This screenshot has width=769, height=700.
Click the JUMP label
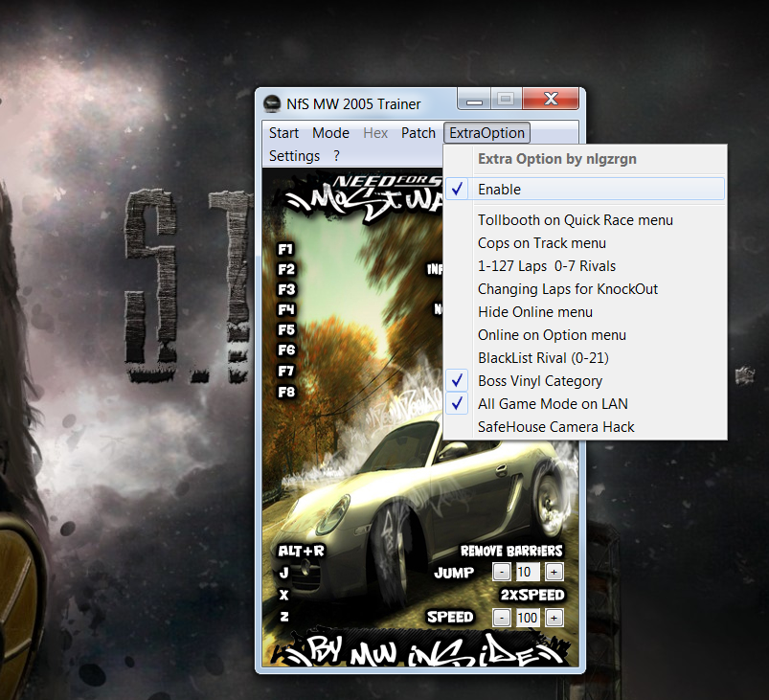pos(454,573)
